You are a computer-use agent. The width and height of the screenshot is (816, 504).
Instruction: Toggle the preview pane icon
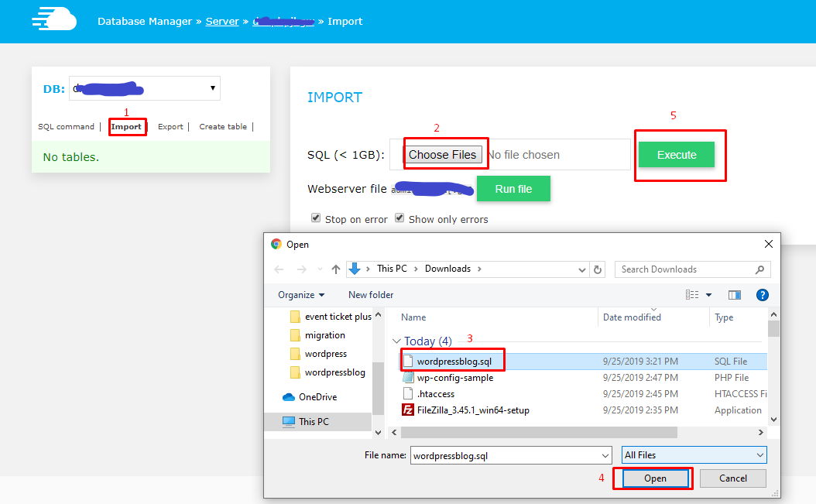pyautogui.click(x=735, y=295)
